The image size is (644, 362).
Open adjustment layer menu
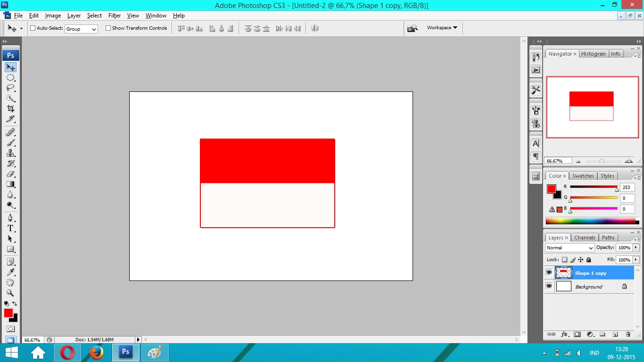point(590,334)
